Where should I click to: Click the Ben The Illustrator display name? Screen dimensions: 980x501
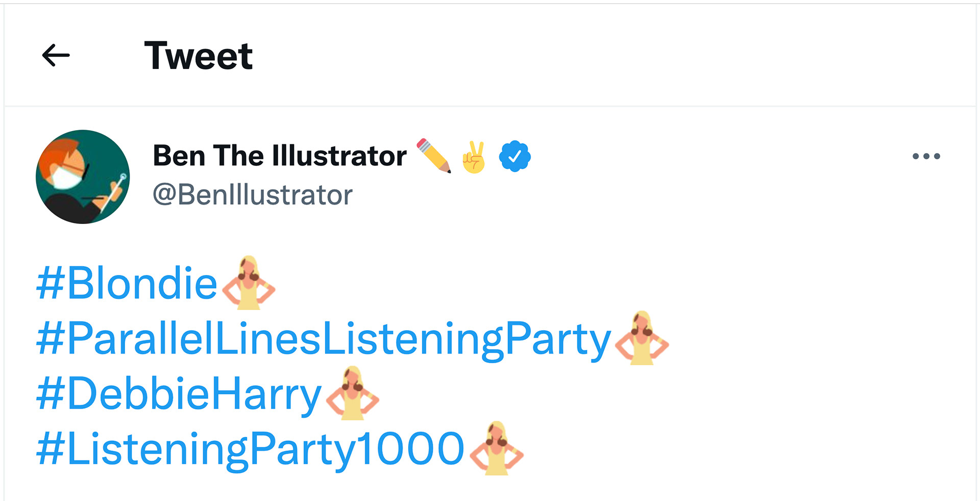coord(280,156)
